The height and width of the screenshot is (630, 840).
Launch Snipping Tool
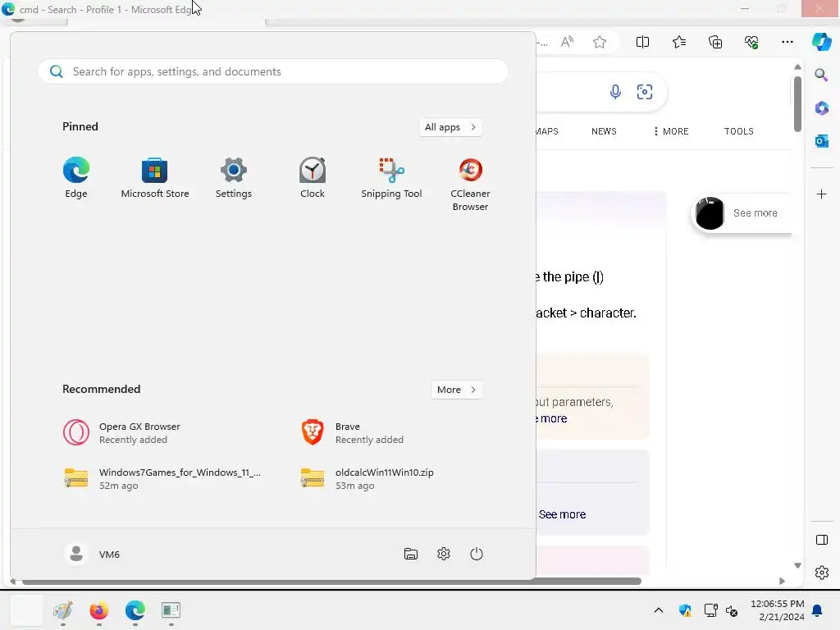tap(391, 178)
